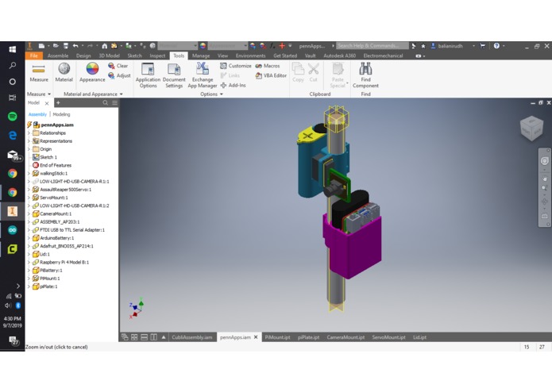This screenshot has height=392, width=552.
Task: Open the Add-Ins manager
Action: (x=233, y=85)
